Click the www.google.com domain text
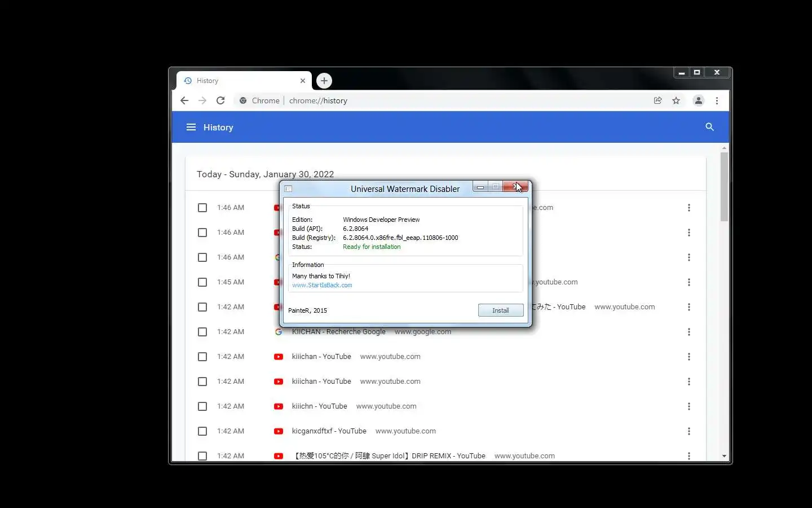Image resolution: width=812 pixels, height=508 pixels. click(x=423, y=332)
